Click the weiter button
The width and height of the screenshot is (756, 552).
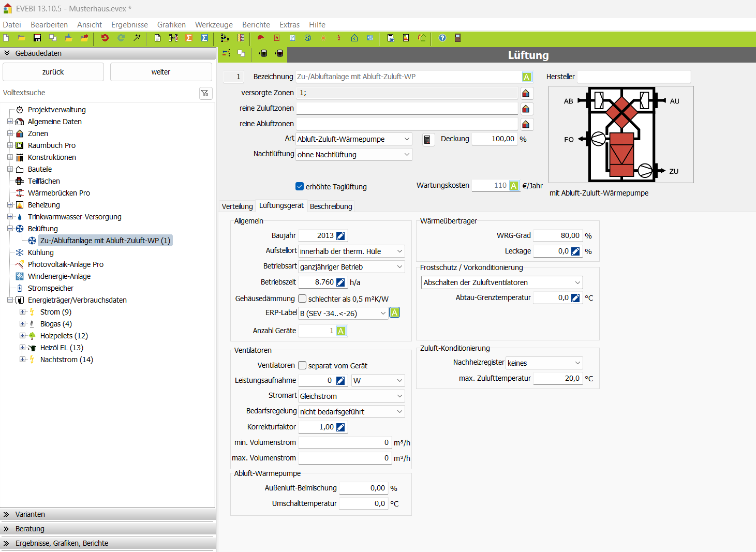point(161,72)
